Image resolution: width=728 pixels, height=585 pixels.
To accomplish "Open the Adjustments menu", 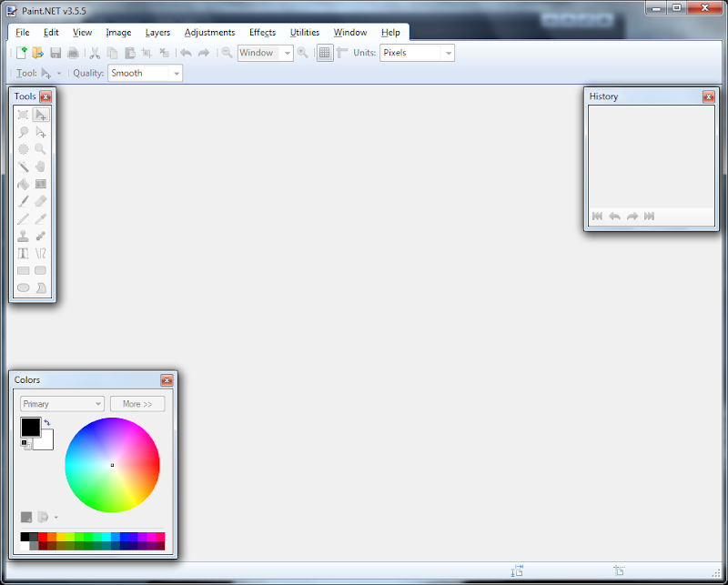I will tap(209, 32).
